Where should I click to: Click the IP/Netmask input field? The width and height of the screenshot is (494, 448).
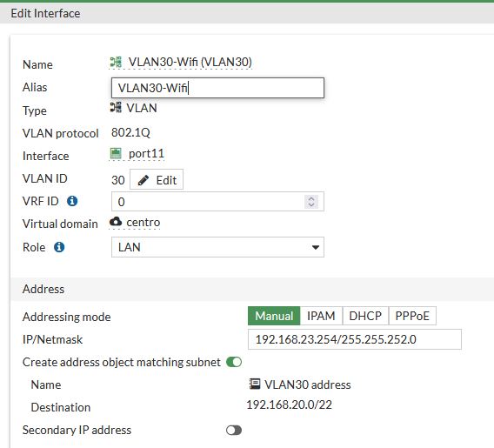355,339
